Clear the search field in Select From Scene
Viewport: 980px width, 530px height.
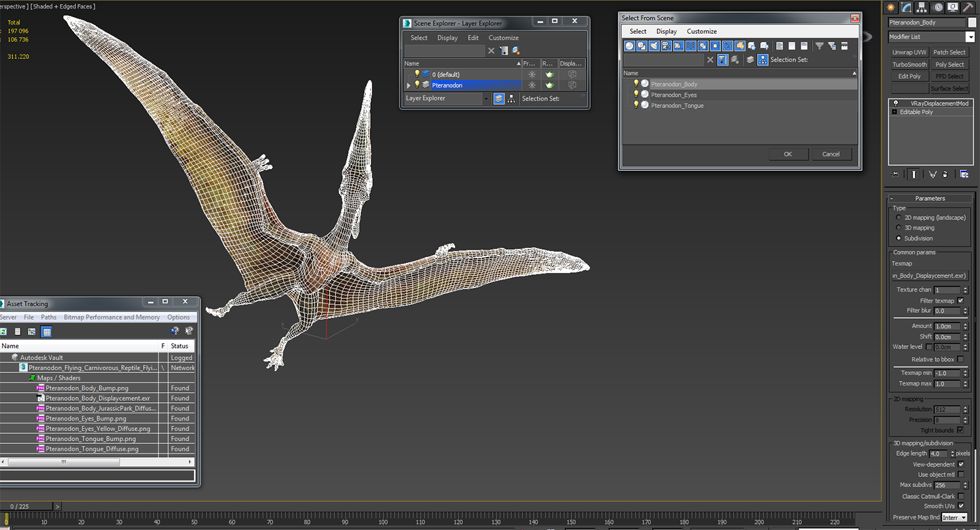click(710, 60)
